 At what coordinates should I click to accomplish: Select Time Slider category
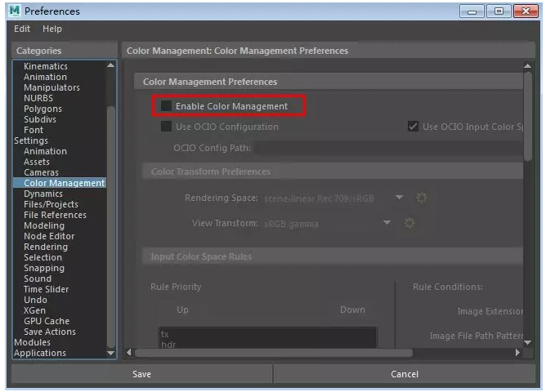click(x=46, y=289)
